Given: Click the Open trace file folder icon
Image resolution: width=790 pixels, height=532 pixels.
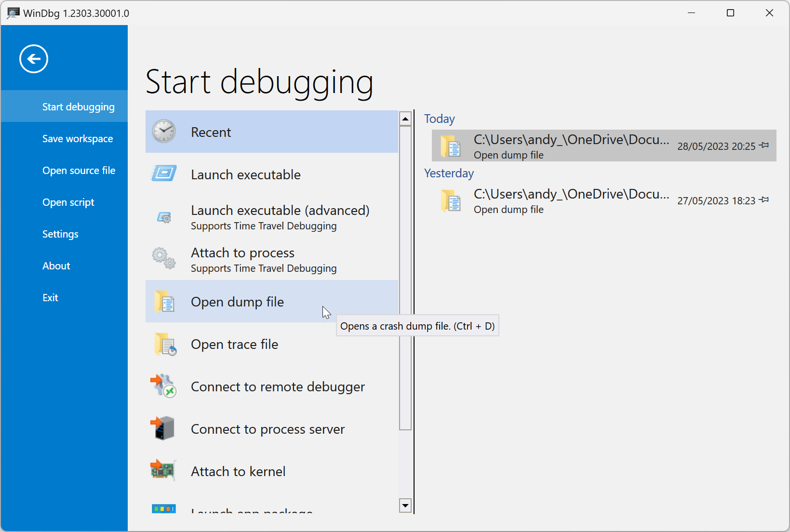Looking at the screenshot, I should click(x=165, y=344).
